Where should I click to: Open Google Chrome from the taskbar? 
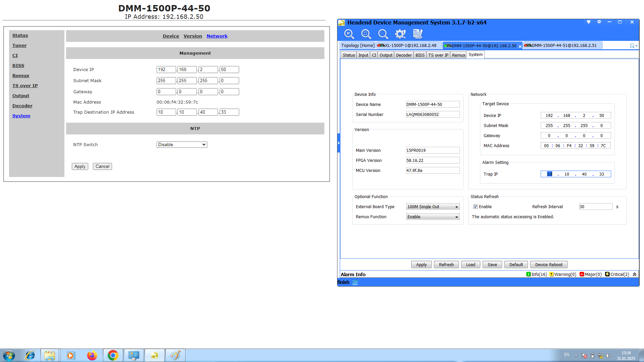pyautogui.click(x=113, y=355)
